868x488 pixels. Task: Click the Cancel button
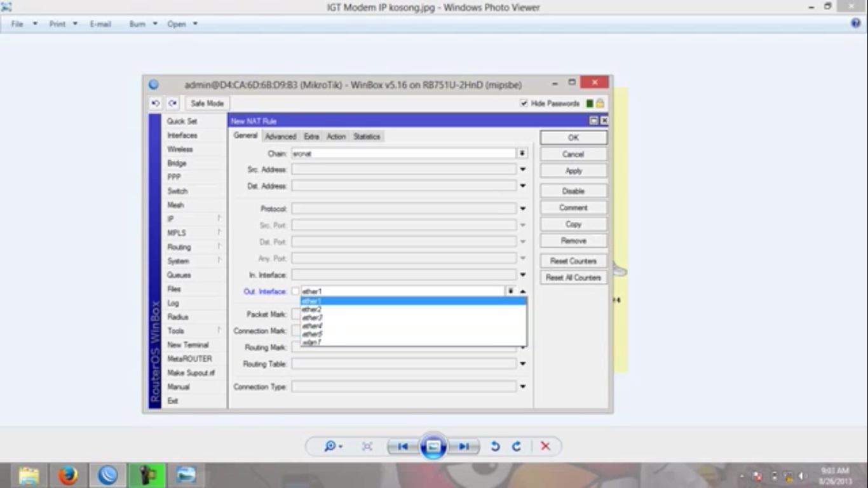573,154
